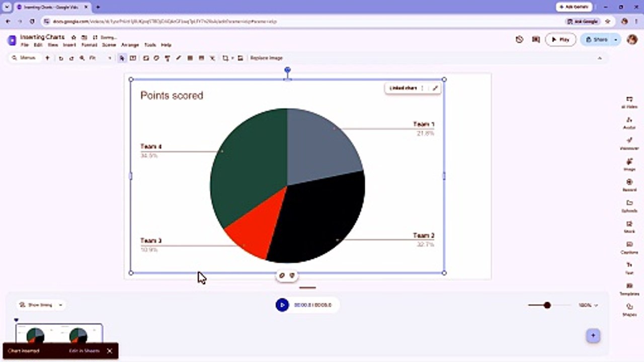Collapse the toolbar with the chevron
This screenshot has width=644, height=362.
pyautogui.click(x=600, y=58)
